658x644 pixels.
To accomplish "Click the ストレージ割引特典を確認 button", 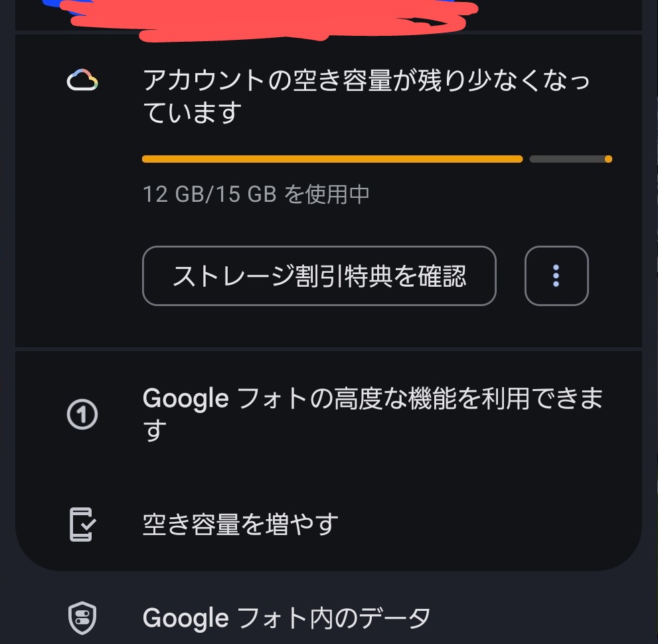I will pos(319,276).
